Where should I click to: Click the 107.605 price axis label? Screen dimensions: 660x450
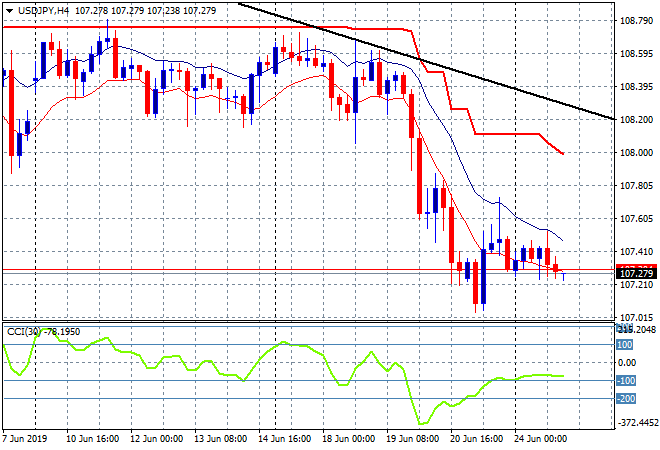(636, 218)
